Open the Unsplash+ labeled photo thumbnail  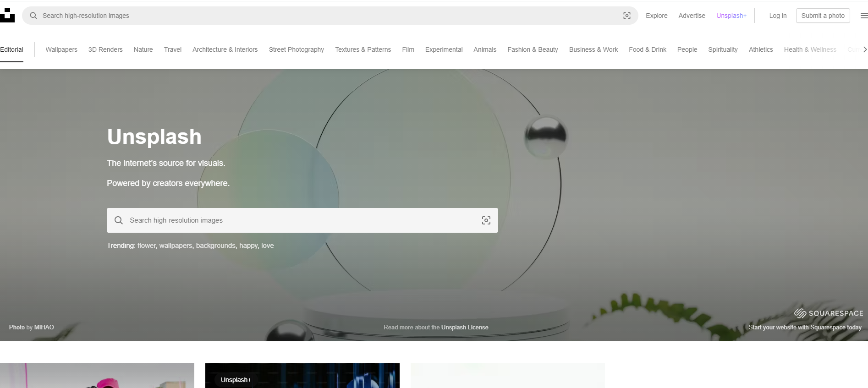pyautogui.click(x=302, y=376)
